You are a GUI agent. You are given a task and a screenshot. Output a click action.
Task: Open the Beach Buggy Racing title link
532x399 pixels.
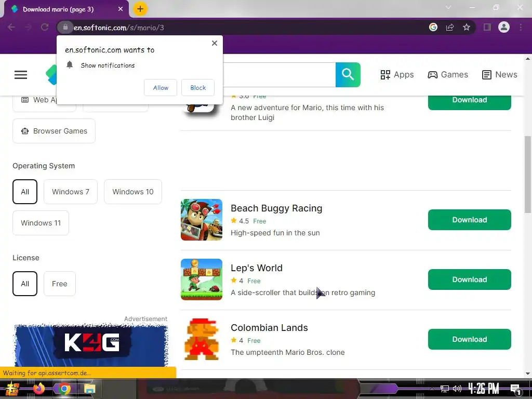[276, 208]
